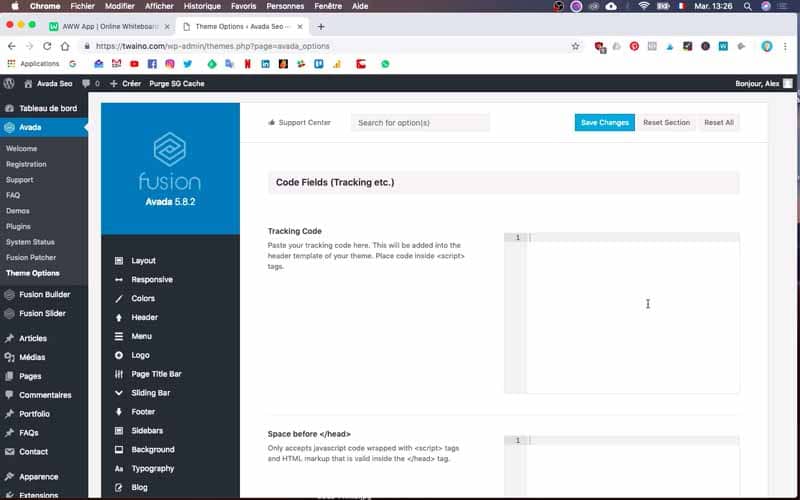This screenshot has height=500, width=800.
Task: Open macOS Spotlight search icon
Action: pyautogui.click(x=747, y=6)
